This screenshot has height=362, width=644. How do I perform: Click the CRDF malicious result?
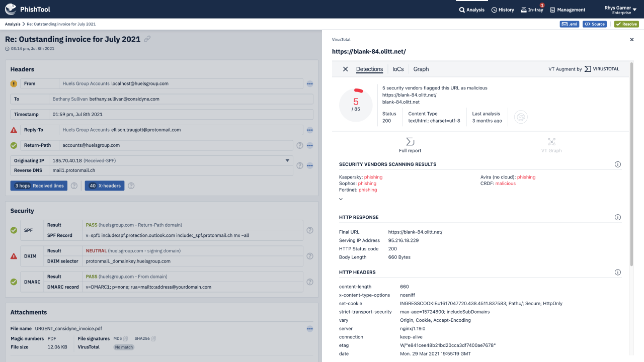[505, 184]
